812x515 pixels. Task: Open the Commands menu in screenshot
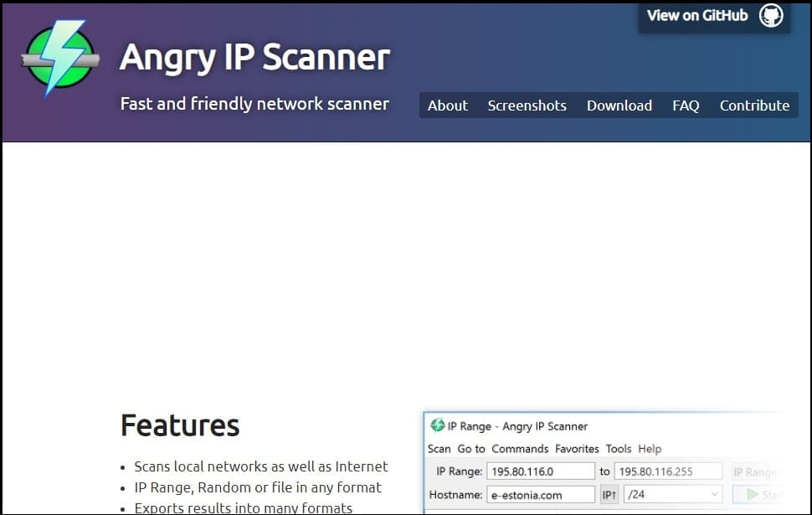pyautogui.click(x=520, y=449)
